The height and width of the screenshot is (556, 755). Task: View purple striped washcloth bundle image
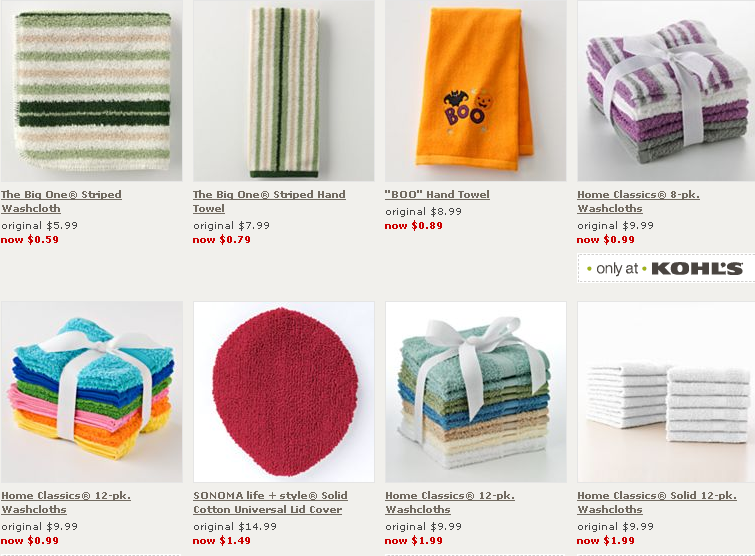tap(666, 91)
